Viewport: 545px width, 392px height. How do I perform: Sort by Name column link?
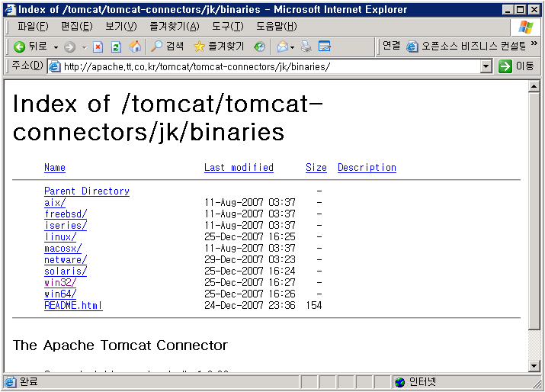[x=55, y=168]
